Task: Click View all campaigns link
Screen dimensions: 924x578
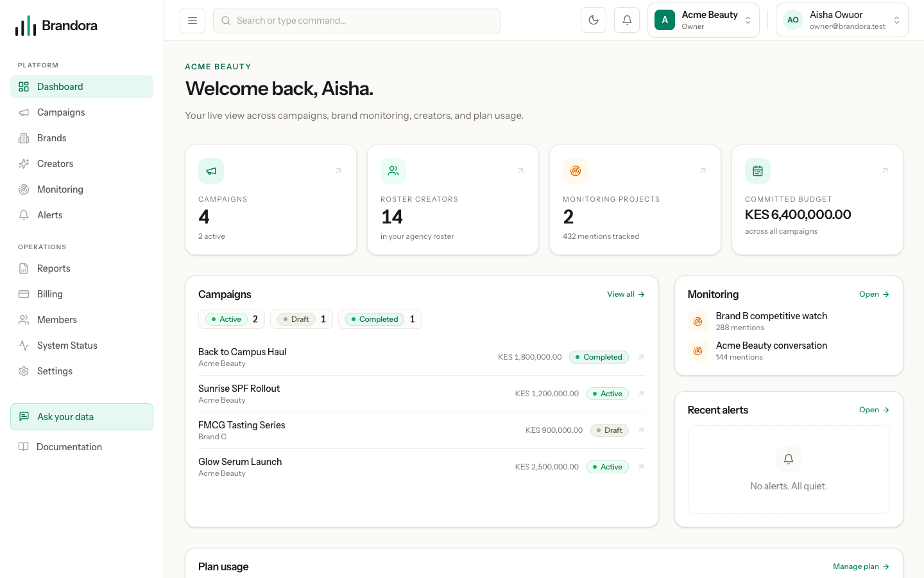Action: click(x=626, y=294)
